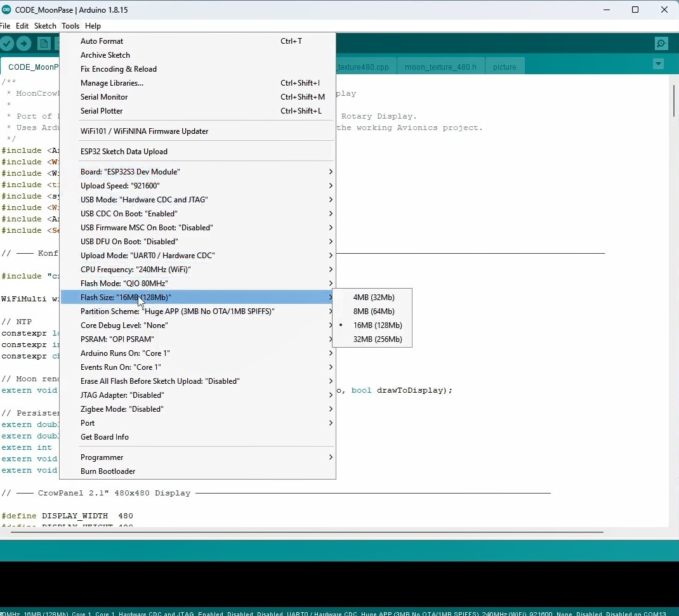Image resolution: width=679 pixels, height=616 pixels.
Task: Open Arduino Runs On Core 1 option
Action: pyautogui.click(x=198, y=353)
